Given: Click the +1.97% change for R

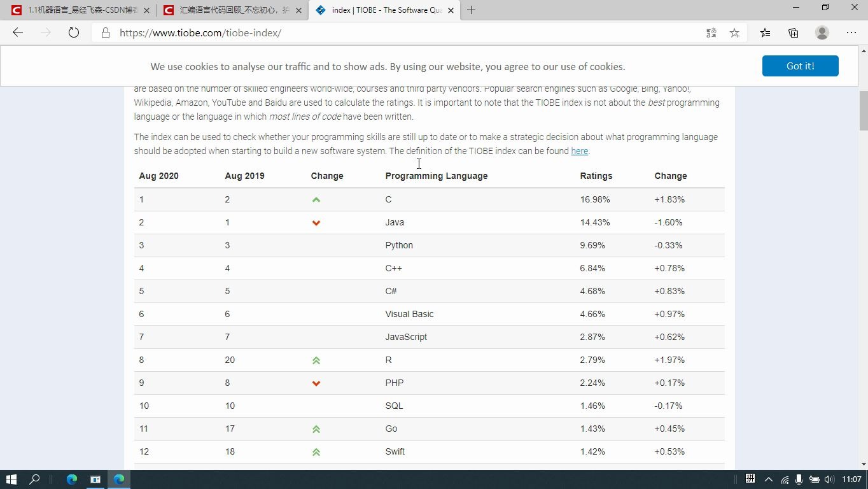Looking at the screenshot, I should 669,360.
